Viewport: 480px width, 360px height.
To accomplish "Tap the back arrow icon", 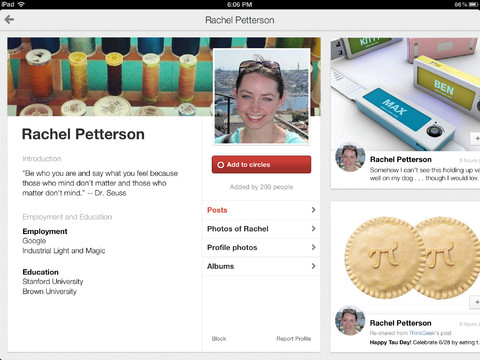I will 9,20.
